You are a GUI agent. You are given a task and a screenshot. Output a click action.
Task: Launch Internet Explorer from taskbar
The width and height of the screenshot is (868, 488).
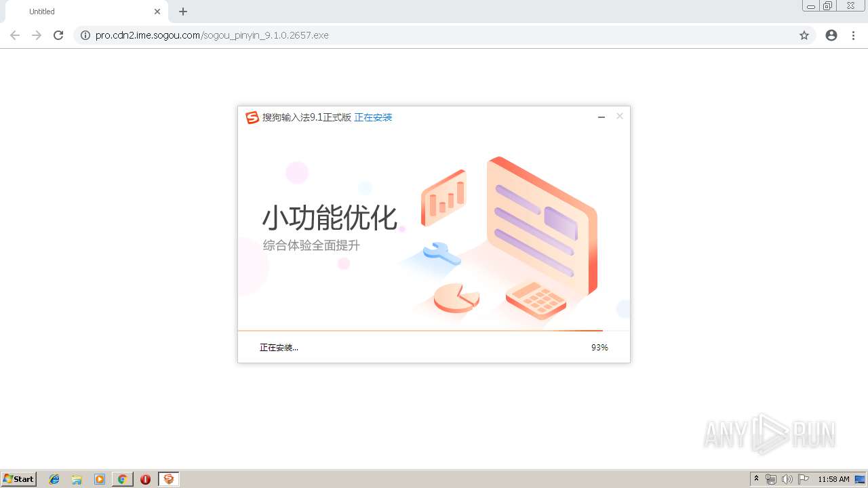54,479
